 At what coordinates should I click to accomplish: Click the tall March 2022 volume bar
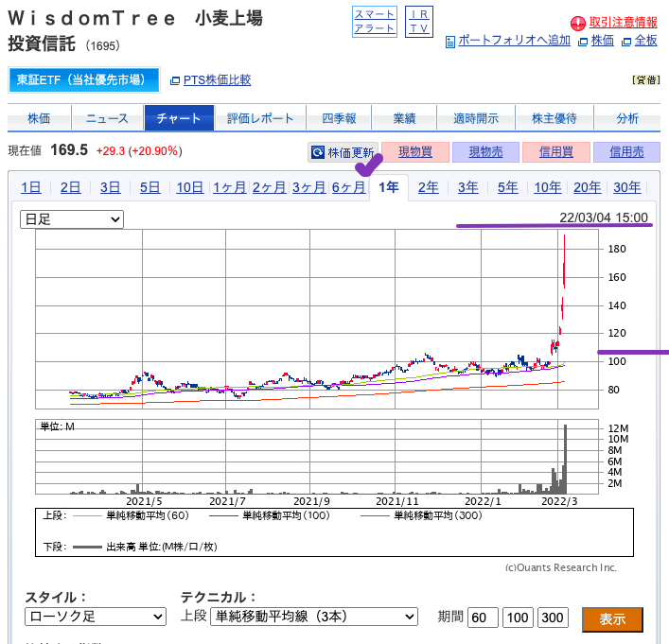point(565,459)
